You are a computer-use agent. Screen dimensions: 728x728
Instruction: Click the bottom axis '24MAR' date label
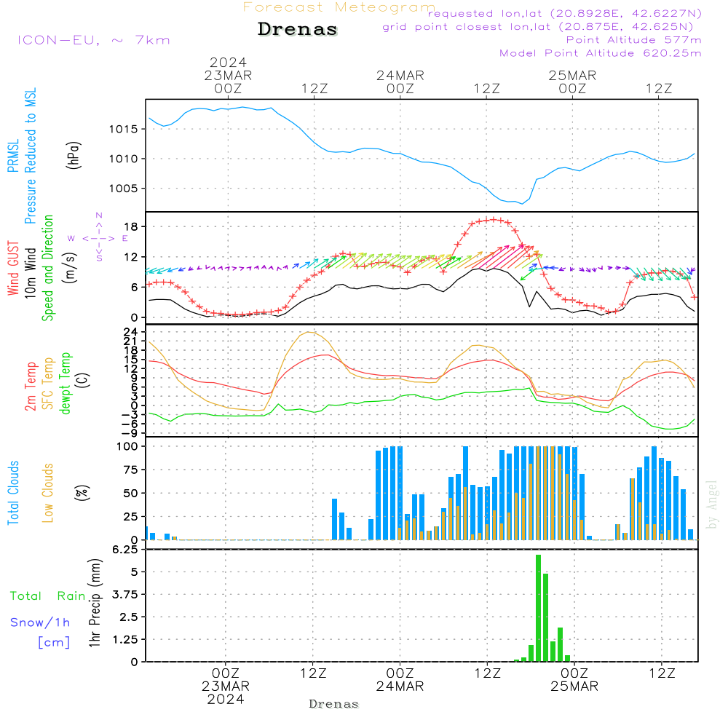pos(400,687)
